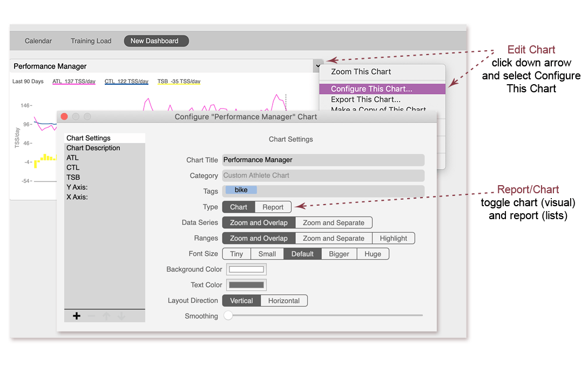This screenshot has width=588, height=366.
Task: Set Font Size to Default
Action: [x=302, y=254]
